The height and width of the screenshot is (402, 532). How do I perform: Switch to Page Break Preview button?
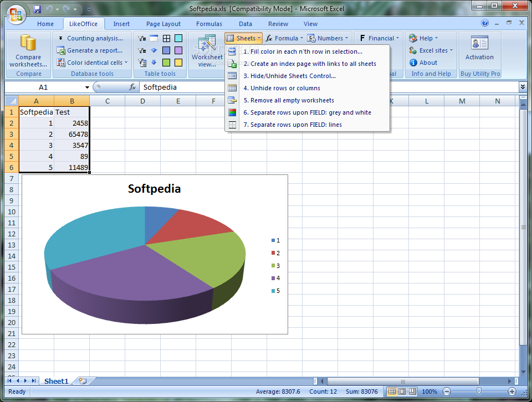412,392
